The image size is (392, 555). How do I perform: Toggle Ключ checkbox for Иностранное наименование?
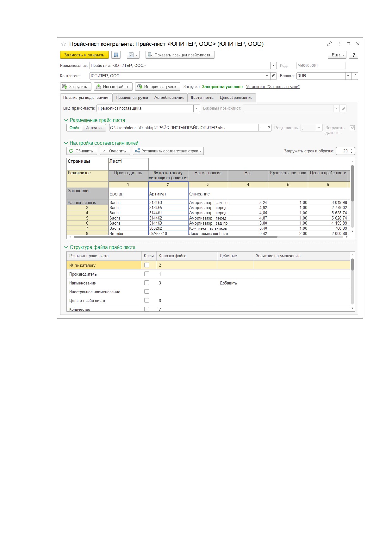click(146, 292)
